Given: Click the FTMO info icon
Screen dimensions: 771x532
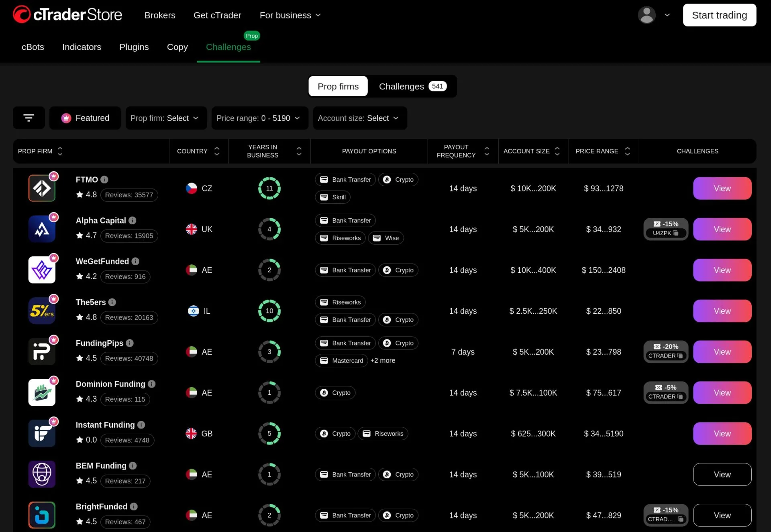Looking at the screenshot, I should coord(104,180).
